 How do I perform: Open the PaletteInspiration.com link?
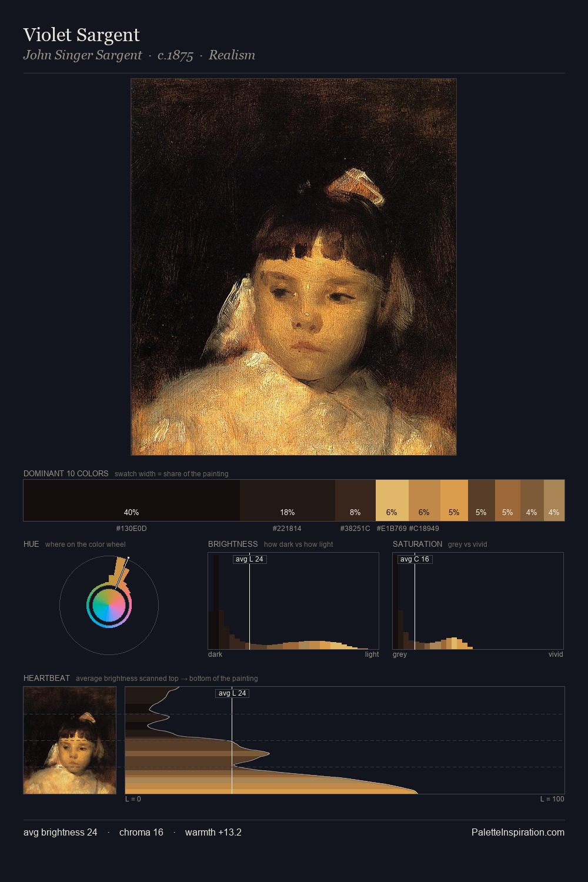tap(518, 833)
